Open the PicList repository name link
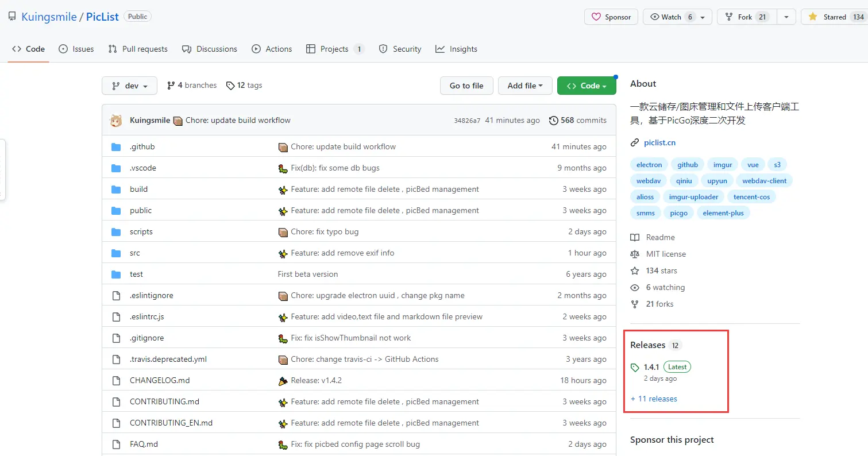 [102, 17]
